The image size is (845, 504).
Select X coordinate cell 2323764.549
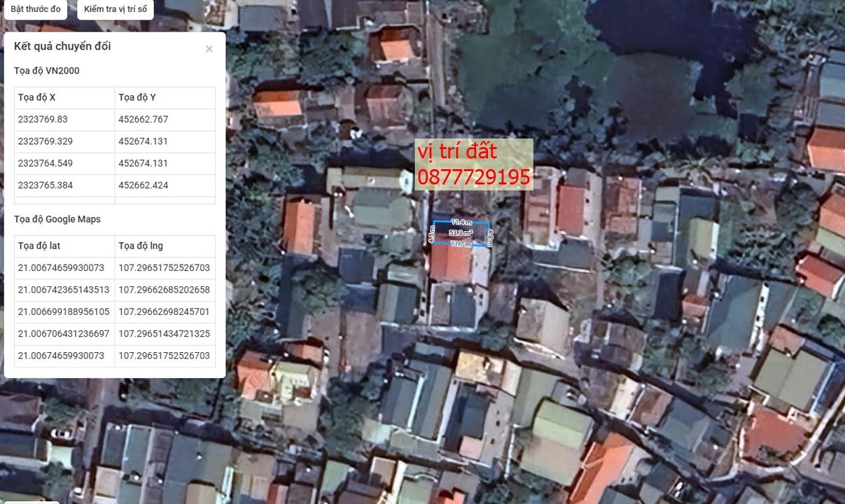[x=45, y=163]
